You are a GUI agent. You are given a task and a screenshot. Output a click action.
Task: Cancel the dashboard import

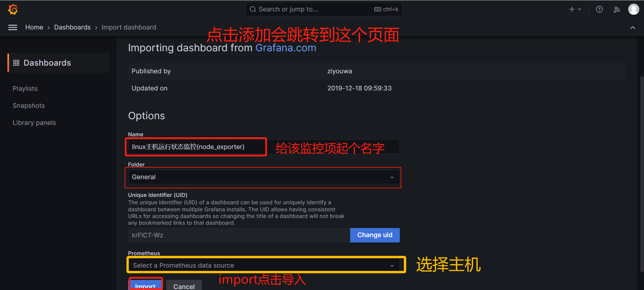(184, 285)
